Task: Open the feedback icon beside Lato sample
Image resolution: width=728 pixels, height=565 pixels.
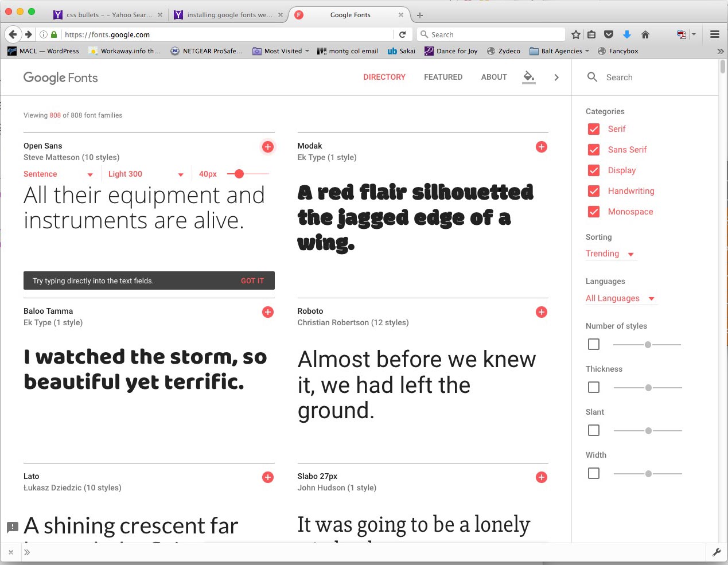Action: pos(13,527)
